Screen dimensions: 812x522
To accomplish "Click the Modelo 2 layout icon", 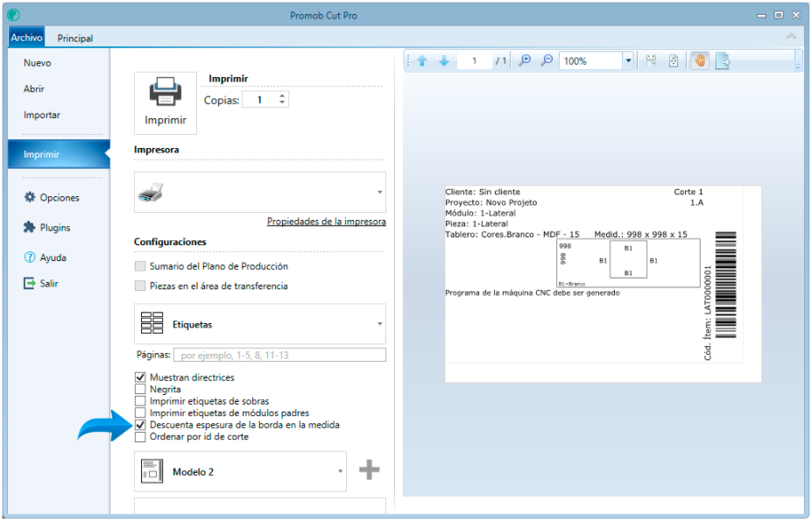I will click(152, 471).
